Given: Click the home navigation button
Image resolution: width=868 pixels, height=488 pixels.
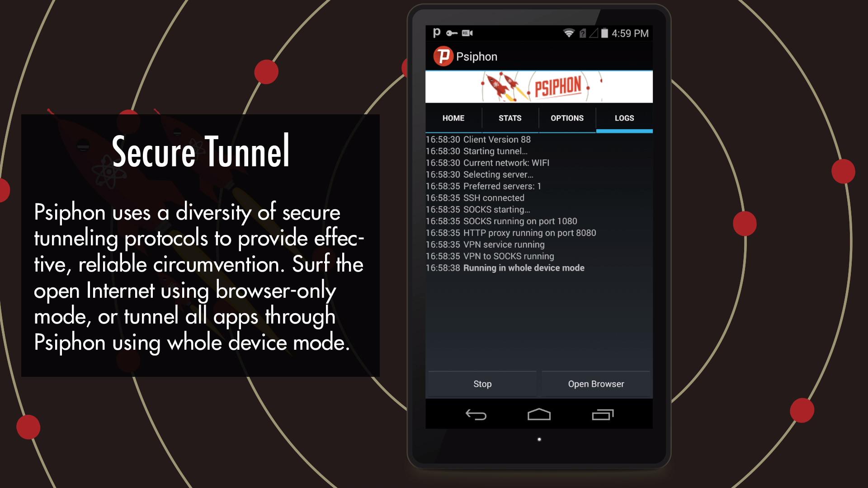Looking at the screenshot, I should [x=539, y=415].
